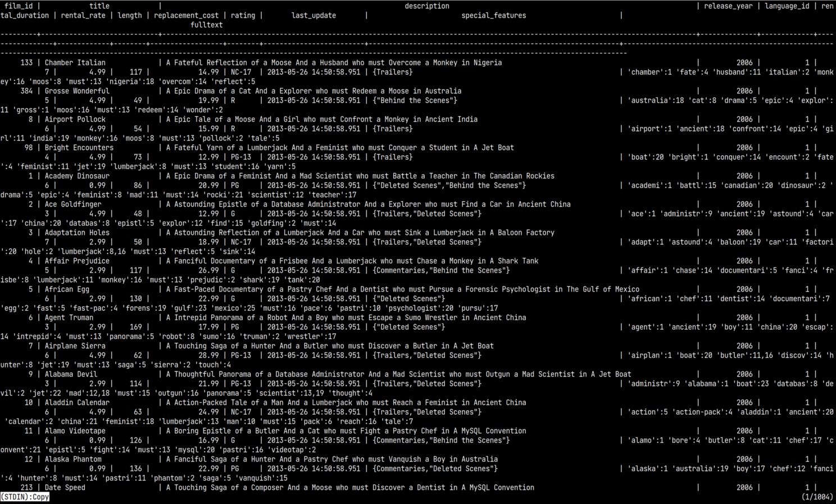This screenshot has width=836, height=504.
Task: Select the title Bright Encounters
Action: tap(79, 148)
